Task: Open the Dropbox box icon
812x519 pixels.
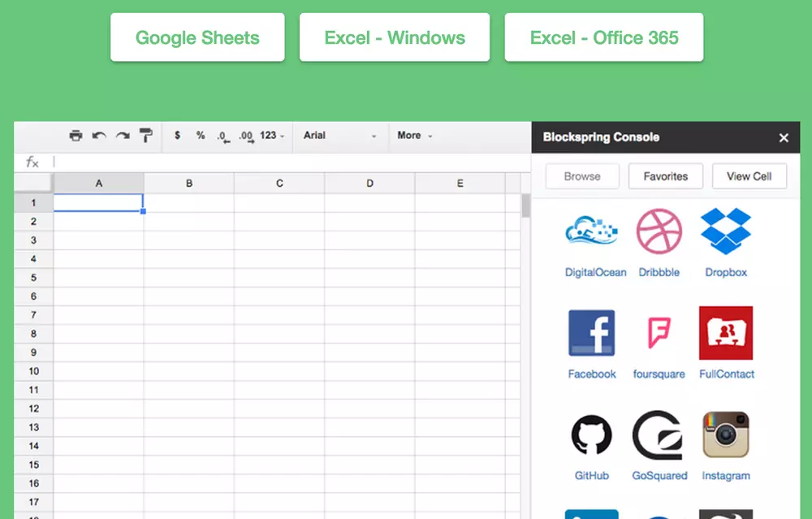Action: 725,231
